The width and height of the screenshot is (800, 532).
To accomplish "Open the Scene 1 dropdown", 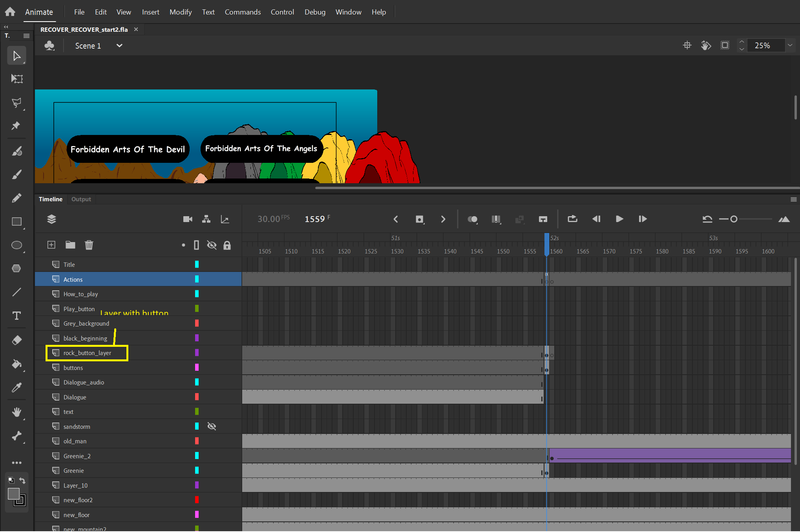I will coord(119,46).
